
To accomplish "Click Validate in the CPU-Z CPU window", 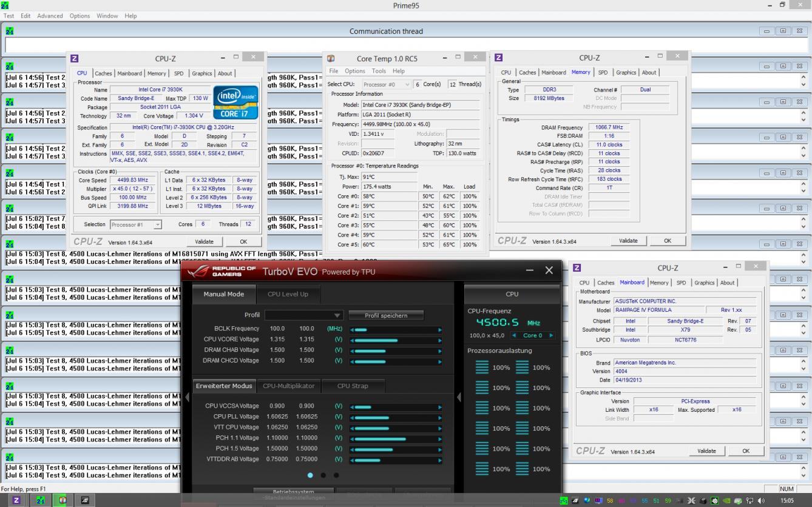I will tap(204, 241).
